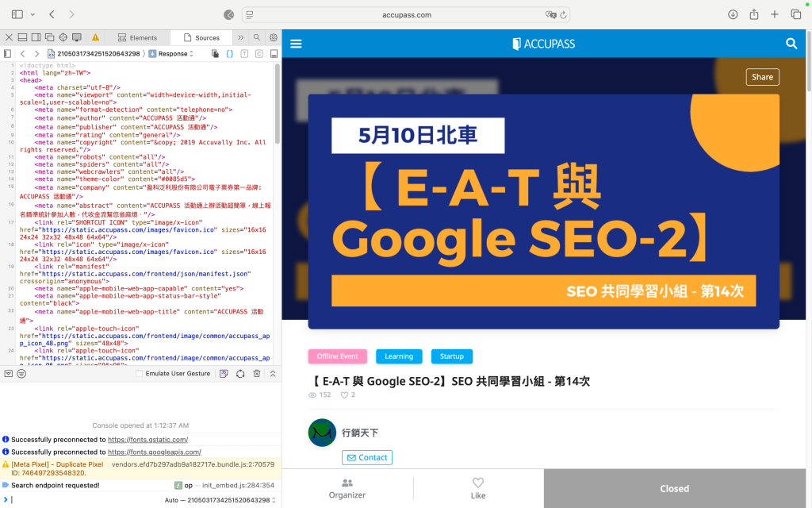812x508 pixels.
Task: Click the console prompt input field
Action: [x=86, y=500]
